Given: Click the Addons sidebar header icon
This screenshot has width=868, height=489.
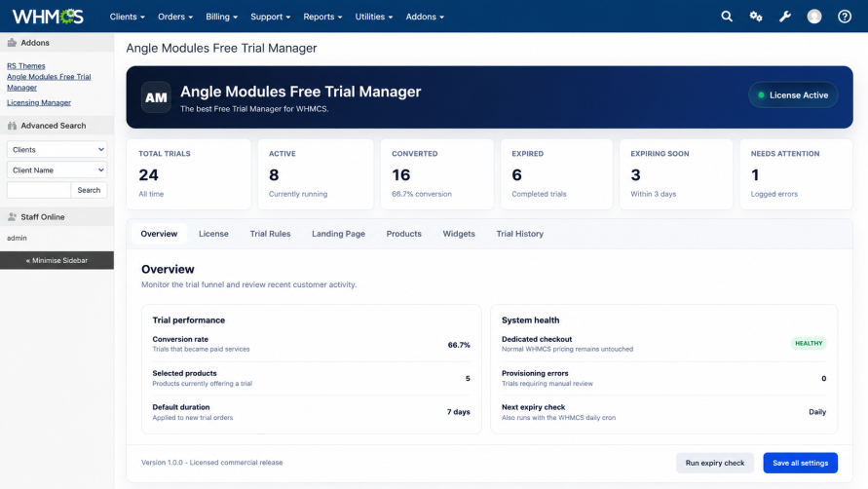Looking at the screenshot, I should [12, 43].
